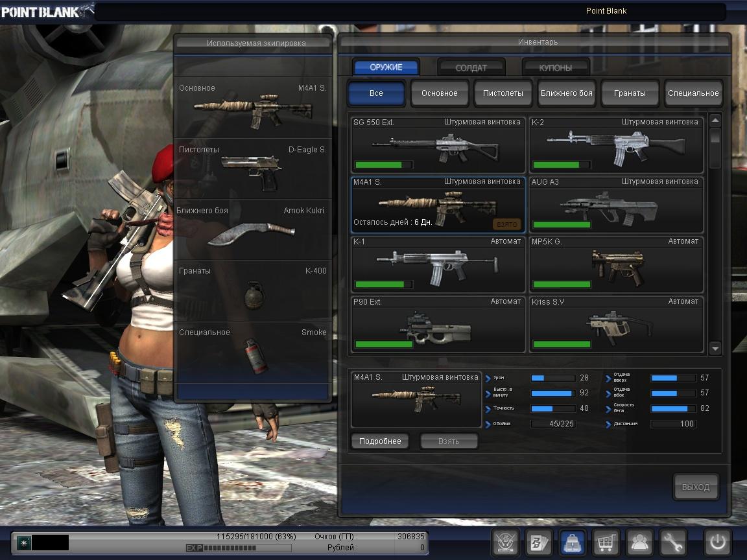The image size is (747, 560).
Task: Select the K-2 assault rifle card
Action: 616,145
